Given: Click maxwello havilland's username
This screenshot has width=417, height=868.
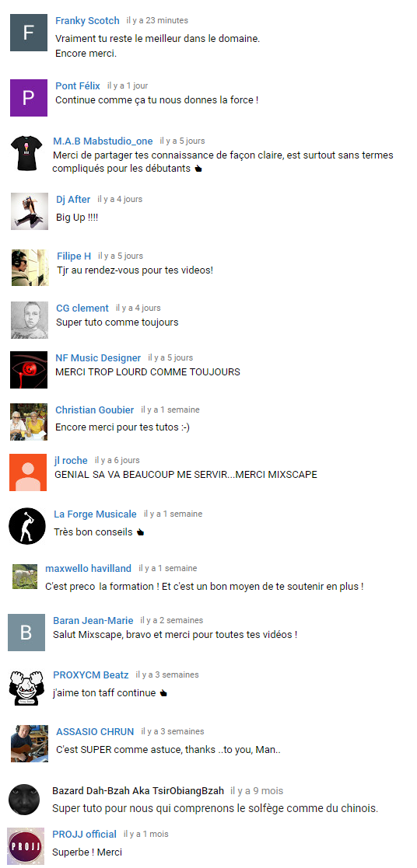Looking at the screenshot, I should pyautogui.click(x=88, y=568).
